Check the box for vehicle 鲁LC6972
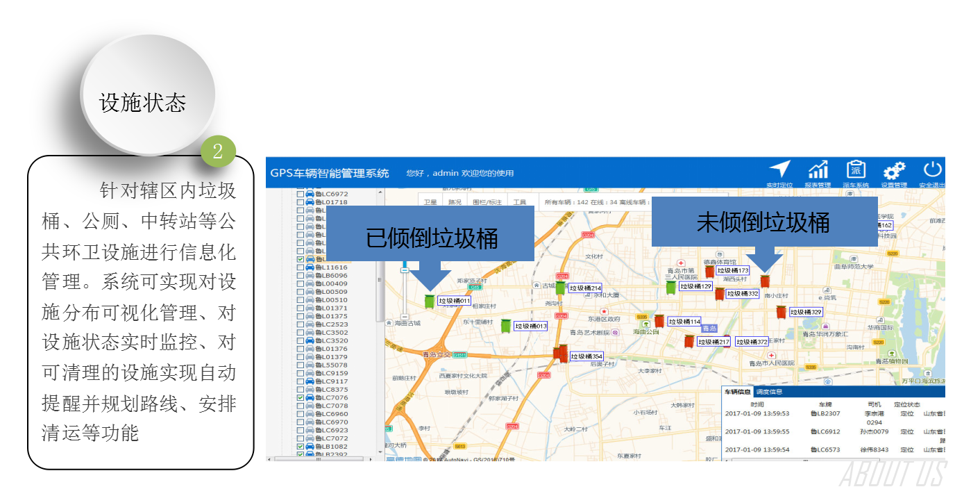This screenshot has width=980, height=496. pyautogui.click(x=301, y=195)
